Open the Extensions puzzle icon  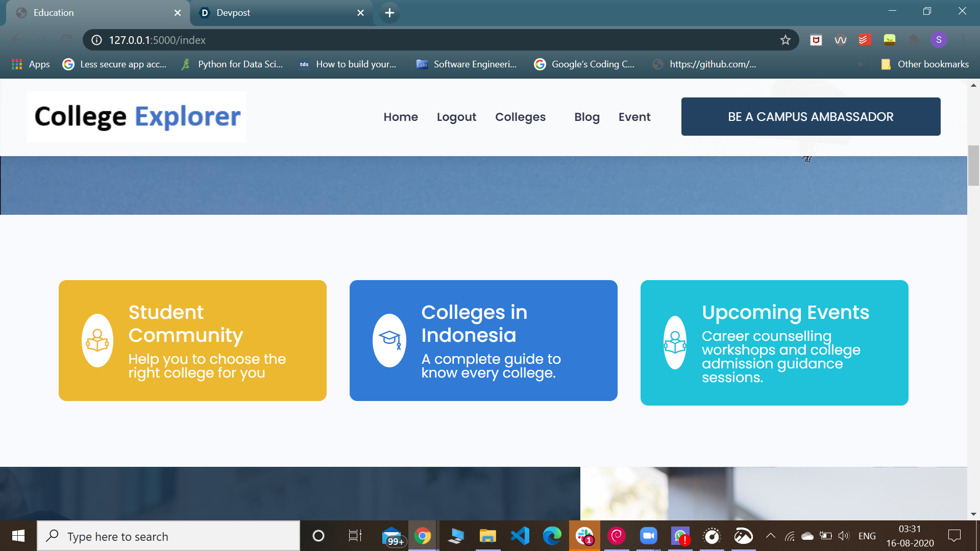click(914, 40)
